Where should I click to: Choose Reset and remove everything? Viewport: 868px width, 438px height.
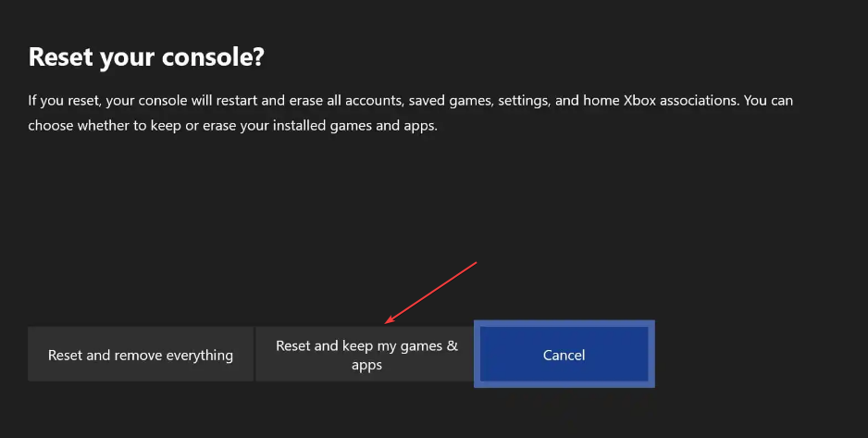coord(141,354)
